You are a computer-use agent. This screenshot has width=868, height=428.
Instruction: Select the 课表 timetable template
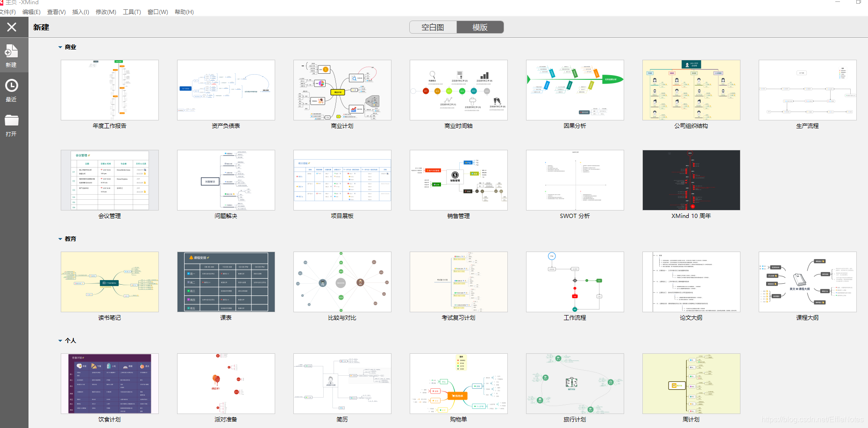click(x=226, y=282)
